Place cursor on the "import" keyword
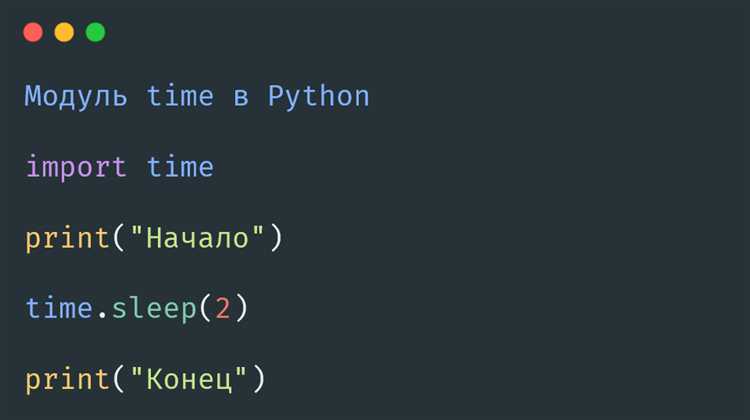This screenshot has height=420, width=750. click(x=76, y=167)
